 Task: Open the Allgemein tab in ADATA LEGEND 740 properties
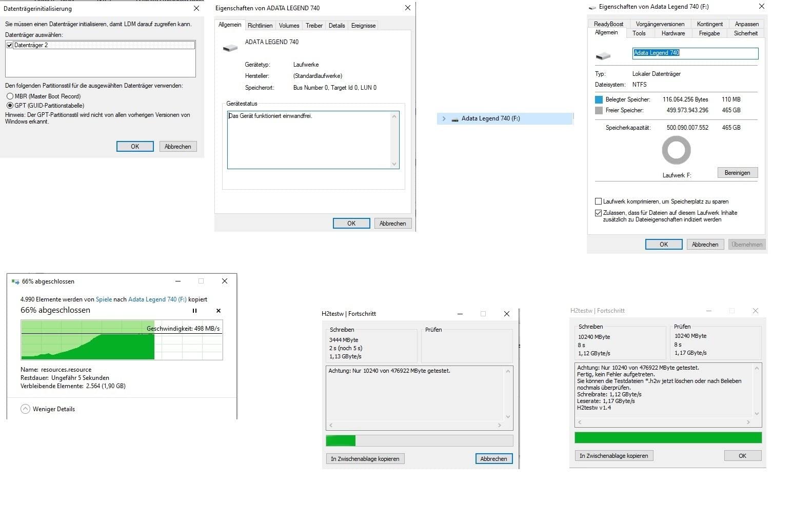coord(230,25)
